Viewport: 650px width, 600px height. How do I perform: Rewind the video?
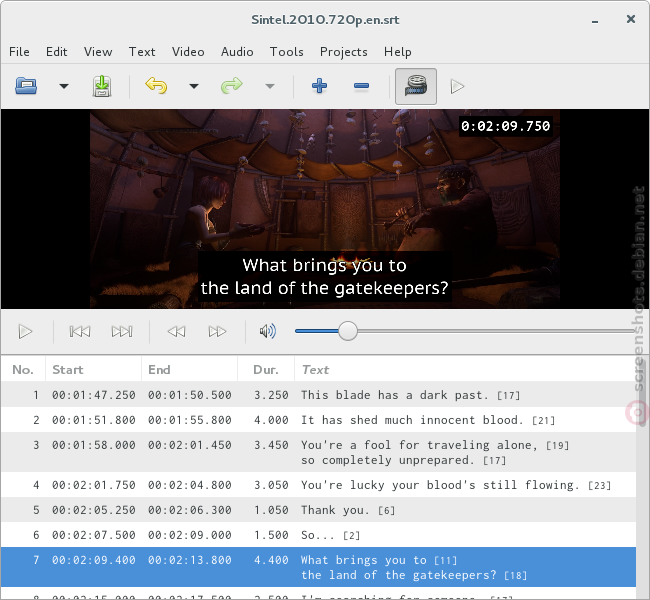176,332
